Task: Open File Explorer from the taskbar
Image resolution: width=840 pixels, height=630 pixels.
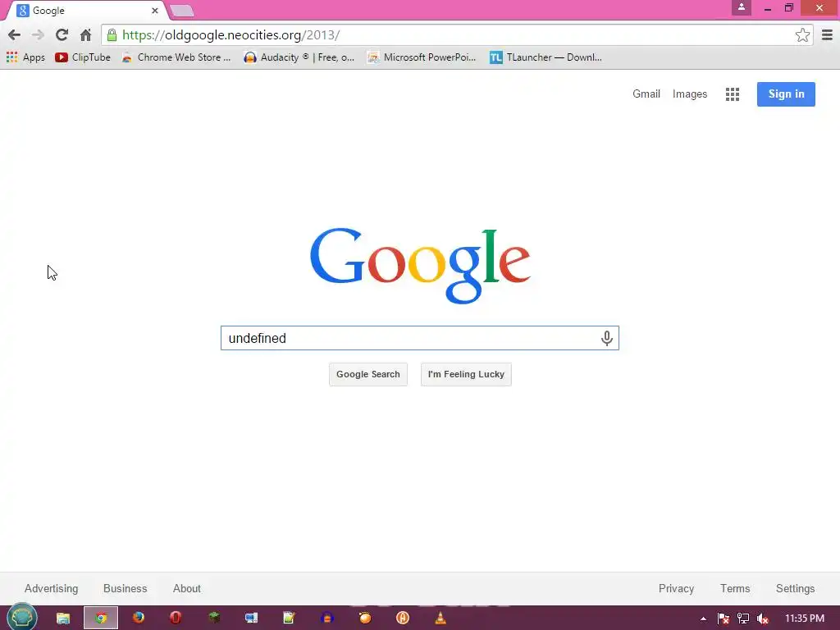Action: [x=63, y=619]
